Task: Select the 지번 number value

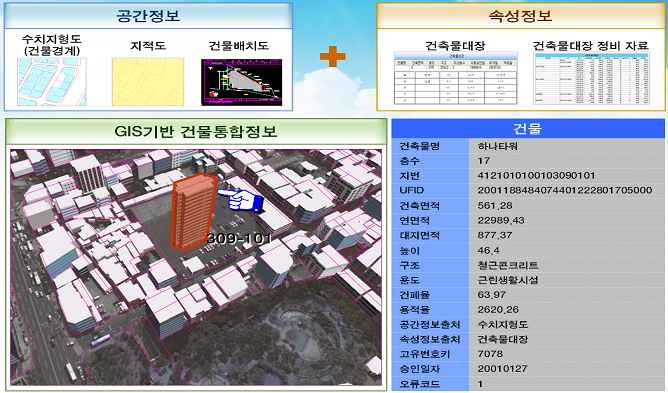Action: (x=536, y=176)
